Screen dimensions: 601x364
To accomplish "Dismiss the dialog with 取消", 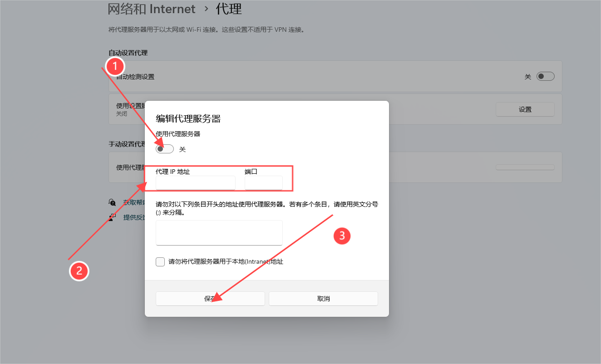I will click(x=323, y=298).
